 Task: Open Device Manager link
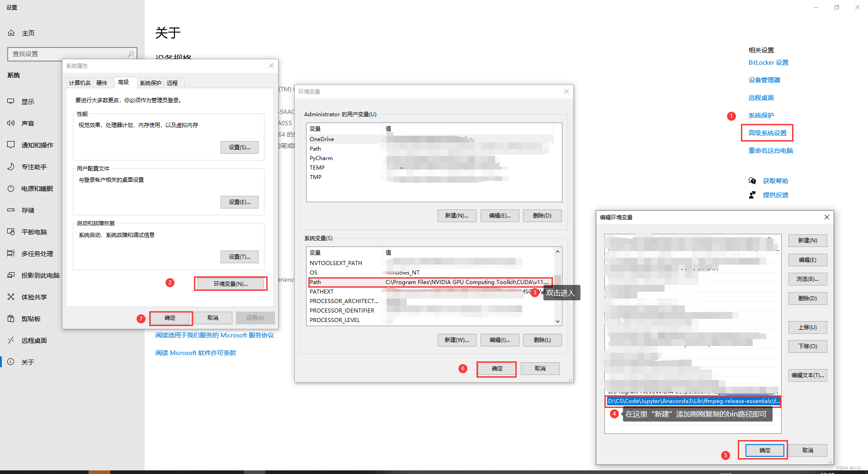pyautogui.click(x=764, y=81)
